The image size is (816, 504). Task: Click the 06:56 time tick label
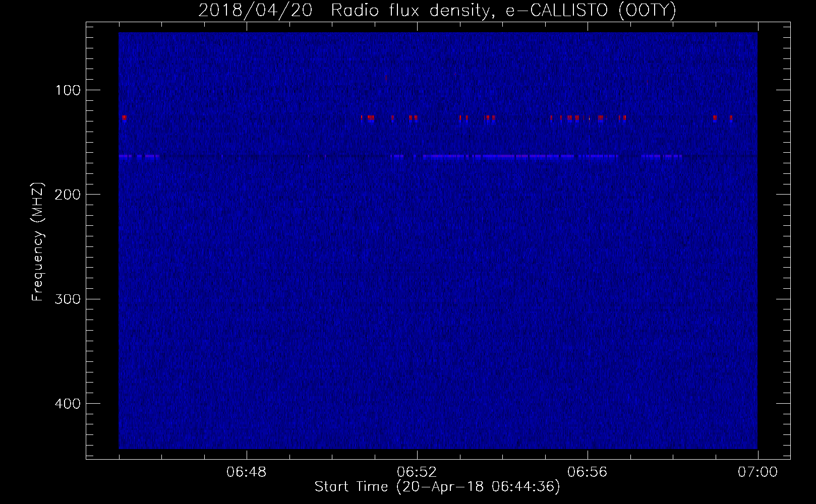pos(587,472)
